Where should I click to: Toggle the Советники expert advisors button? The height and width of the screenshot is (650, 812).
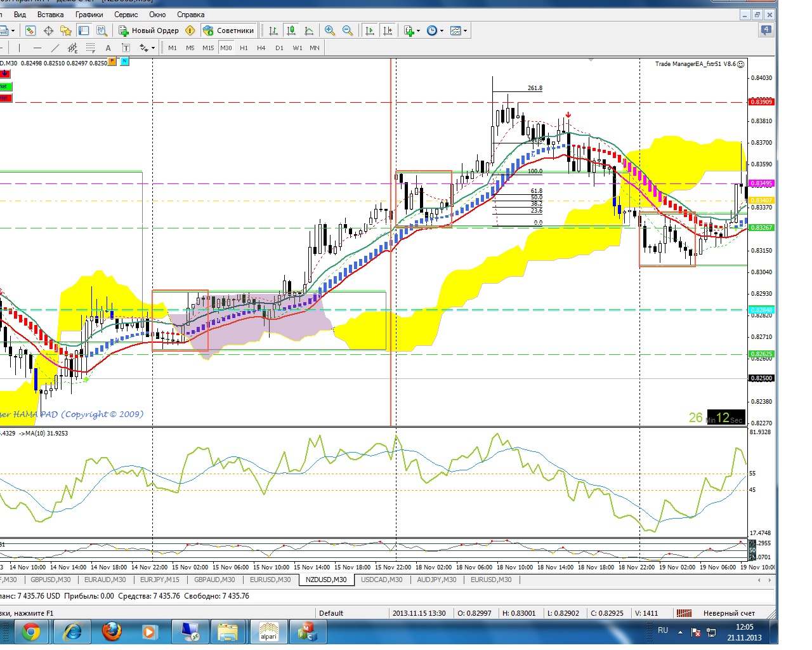click(x=228, y=30)
